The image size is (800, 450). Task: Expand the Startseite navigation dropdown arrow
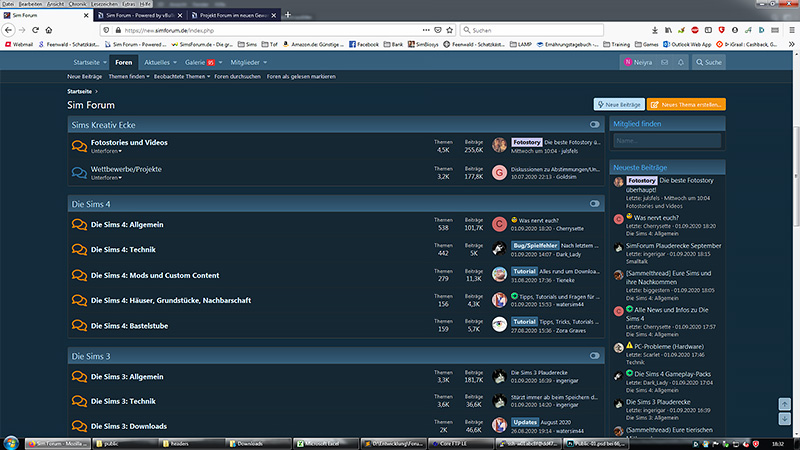[x=105, y=63]
